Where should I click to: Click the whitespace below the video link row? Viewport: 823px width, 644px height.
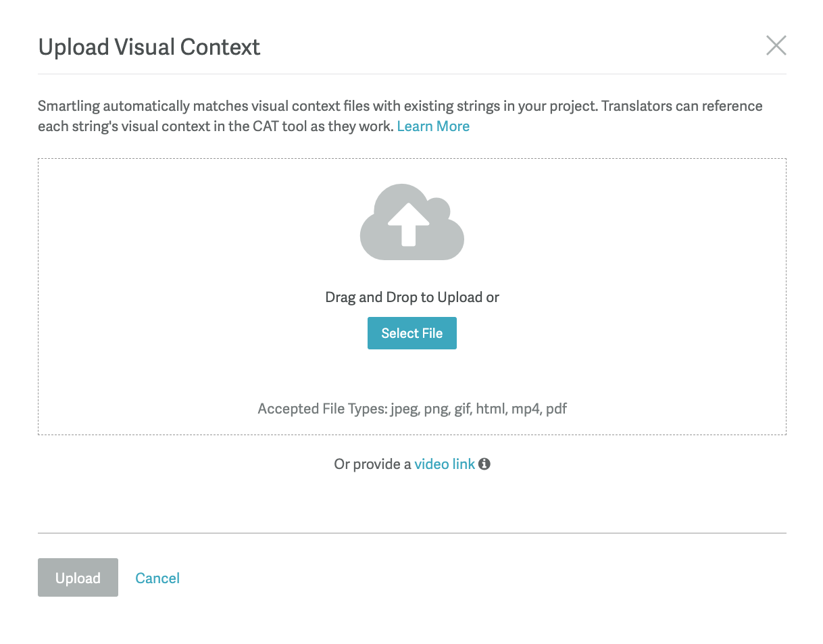coord(412,500)
